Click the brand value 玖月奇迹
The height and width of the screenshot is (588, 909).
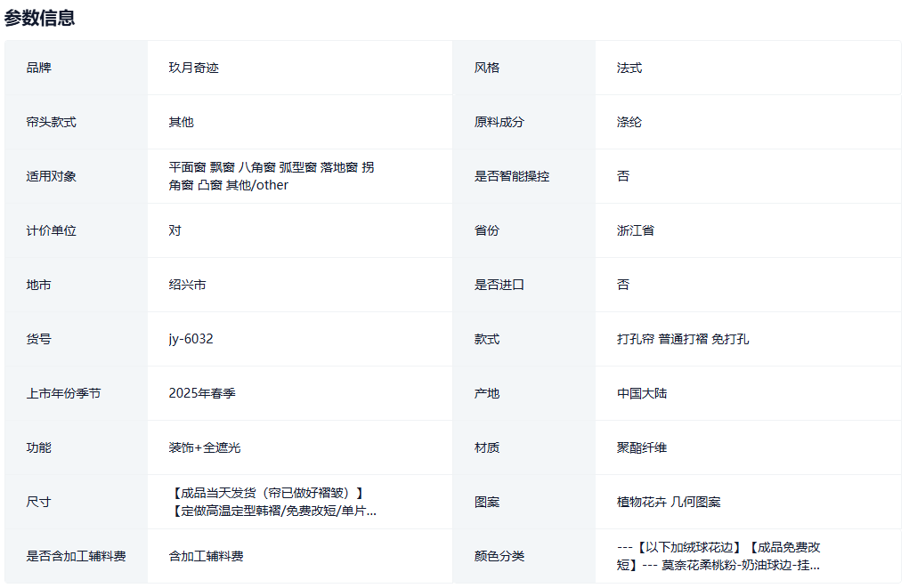[x=193, y=68]
